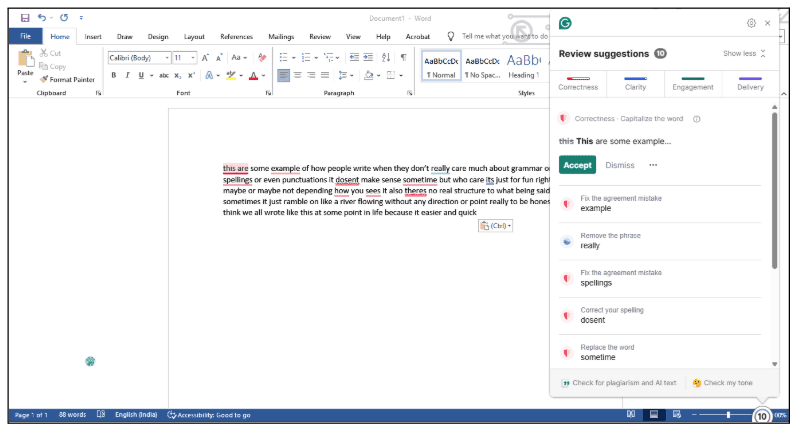Increase paragraph indent
796x430 pixels.
[368, 57]
